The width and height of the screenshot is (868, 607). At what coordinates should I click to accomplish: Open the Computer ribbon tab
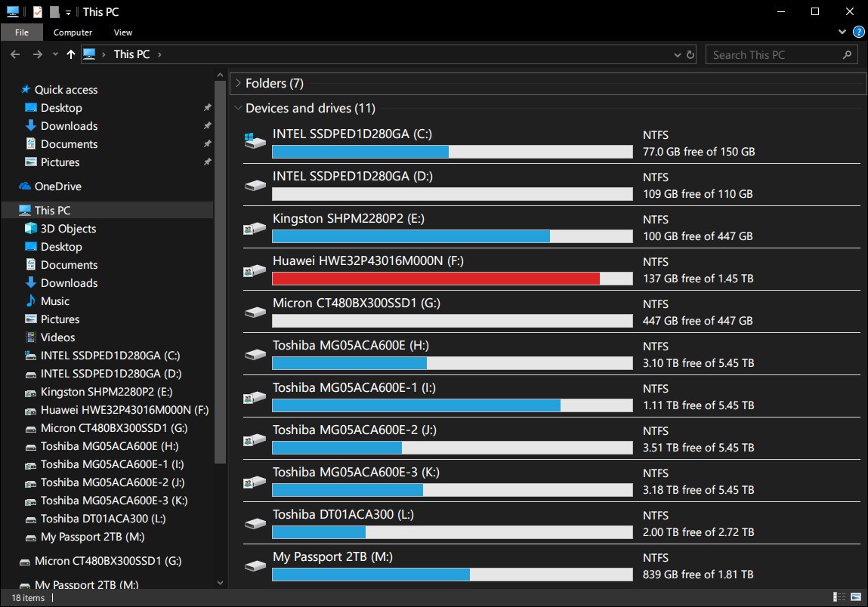point(73,32)
